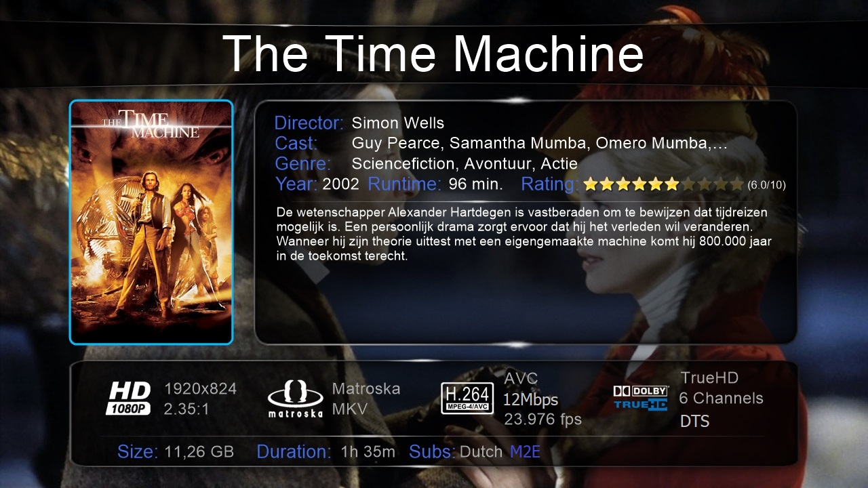Click the Genre value Sciencefiction, Avontuur, Actie
Screen dimensions: 868x488
coord(465,164)
